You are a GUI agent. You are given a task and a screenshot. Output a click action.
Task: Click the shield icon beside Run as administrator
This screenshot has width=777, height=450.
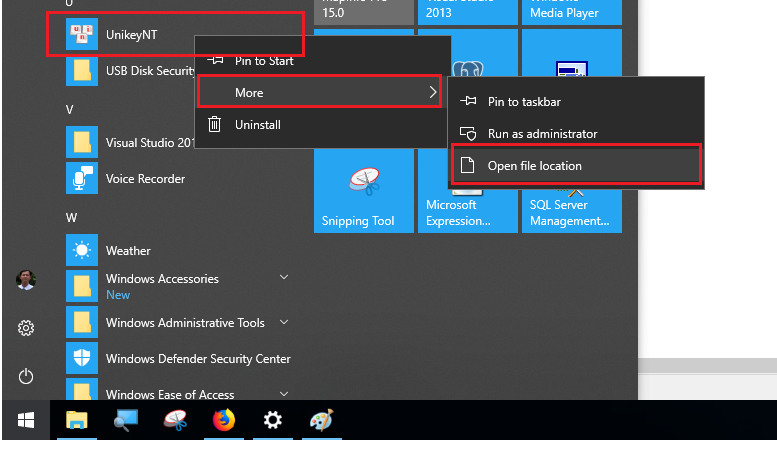coord(468,133)
